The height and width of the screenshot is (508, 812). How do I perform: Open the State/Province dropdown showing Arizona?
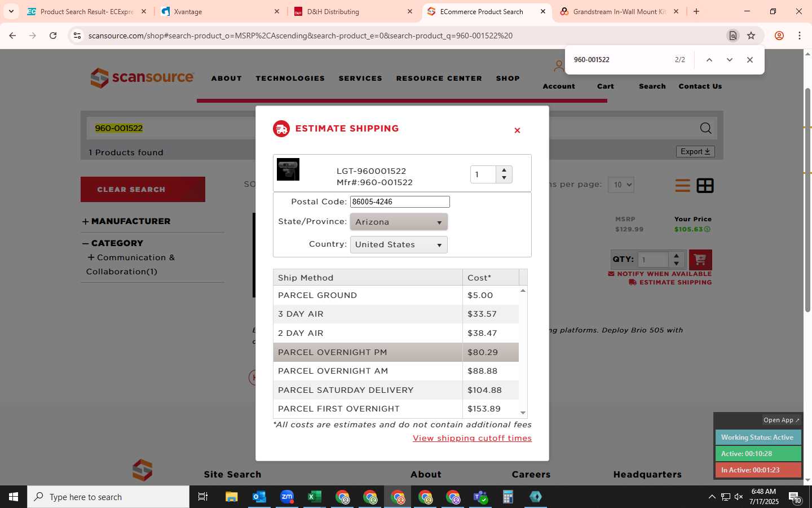399,222
